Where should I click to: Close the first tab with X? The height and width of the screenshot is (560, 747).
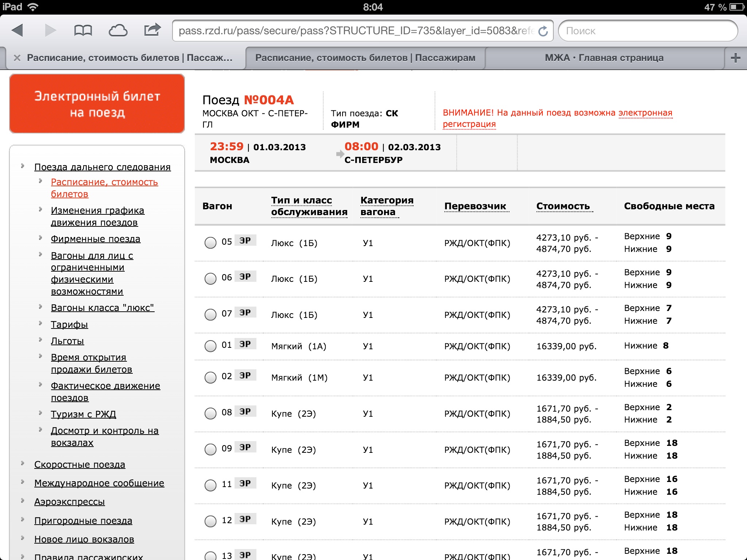17,58
